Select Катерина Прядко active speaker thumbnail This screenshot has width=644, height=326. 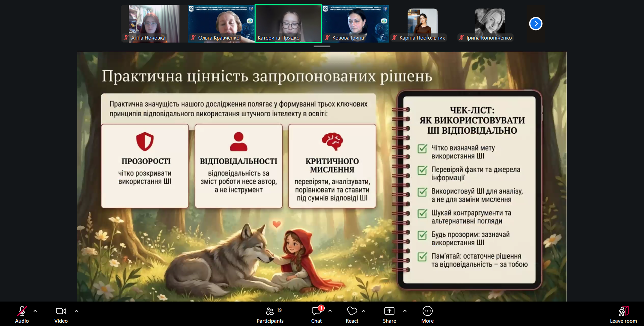click(x=288, y=23)
